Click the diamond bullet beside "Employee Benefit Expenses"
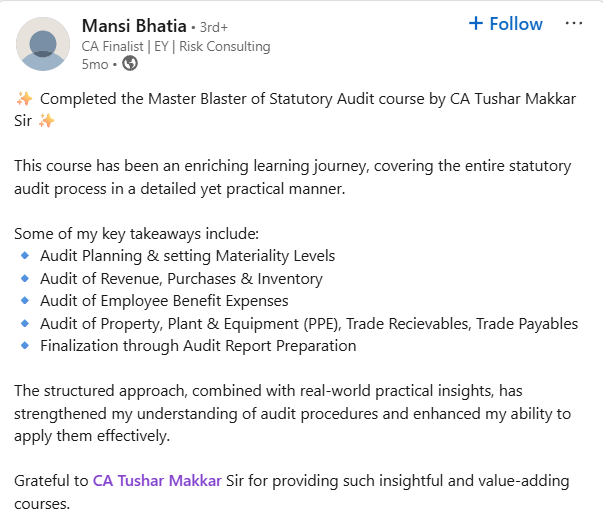603x512 pixels. [25, 301]
